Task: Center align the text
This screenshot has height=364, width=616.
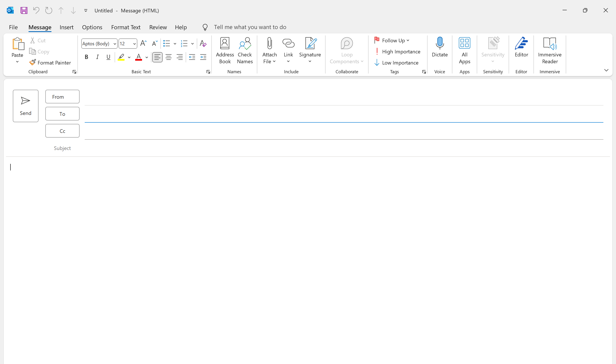Action: [168, 57]
